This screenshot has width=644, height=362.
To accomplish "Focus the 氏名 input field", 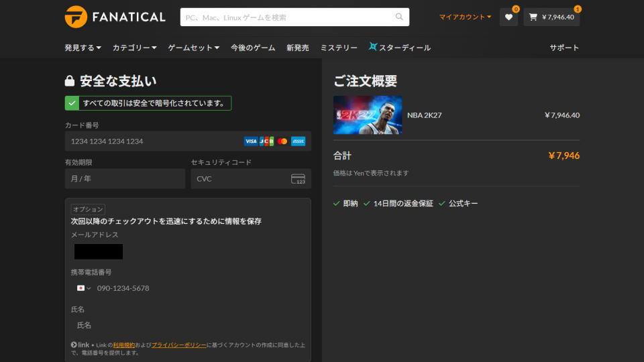I will coord(189,325).
